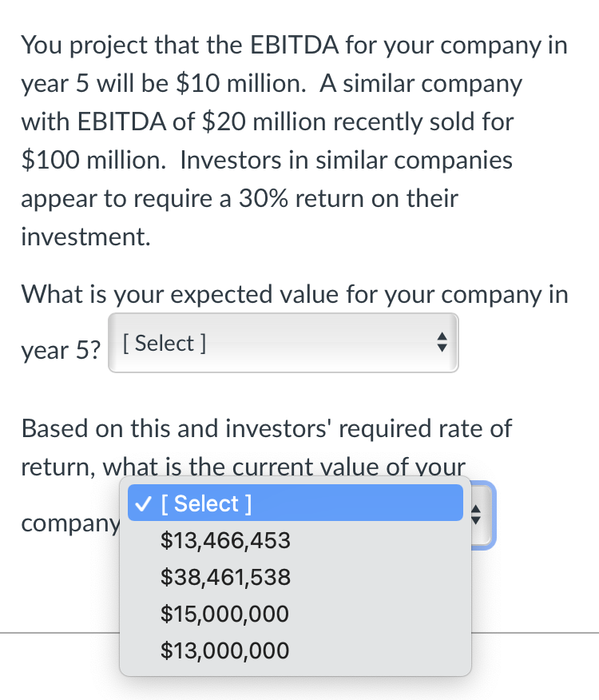The width and height of the screenshot is (599, 700).
Task: Select the $13,000,000 option
Action: click(224, 651)
